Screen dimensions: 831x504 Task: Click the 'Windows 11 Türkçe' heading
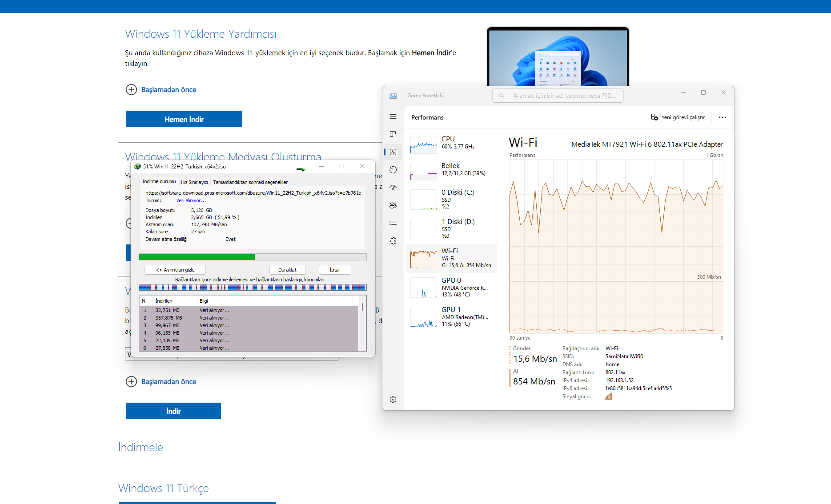163,488
